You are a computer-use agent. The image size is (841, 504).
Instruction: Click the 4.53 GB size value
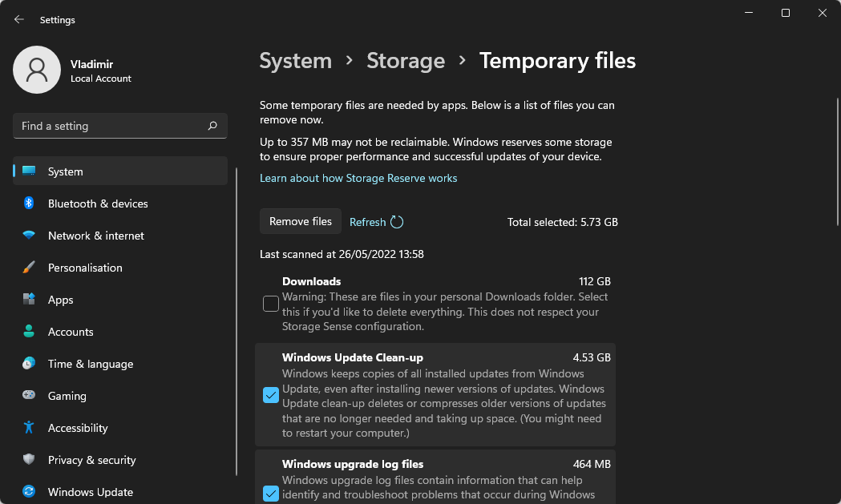(592, 357)
